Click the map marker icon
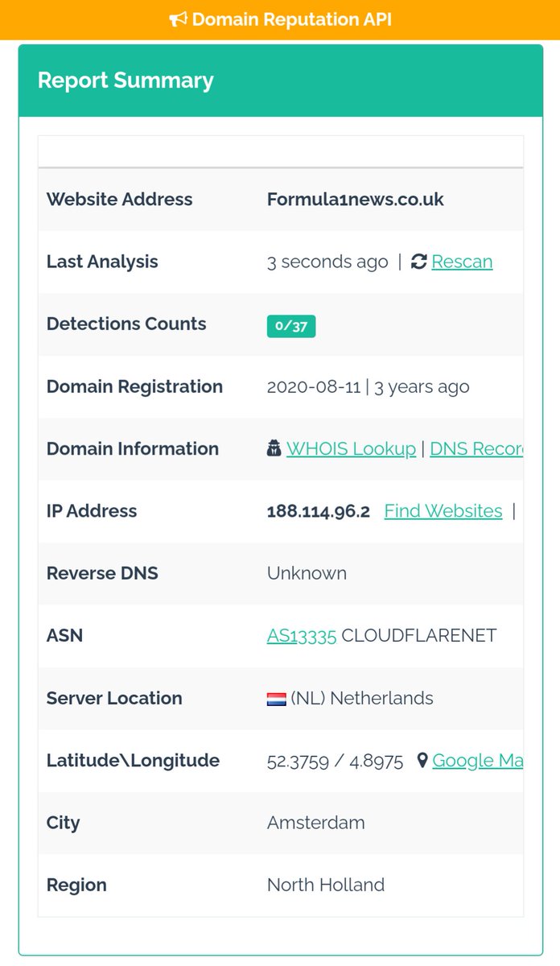Screen dimensions: 560x966 [422, 761]
